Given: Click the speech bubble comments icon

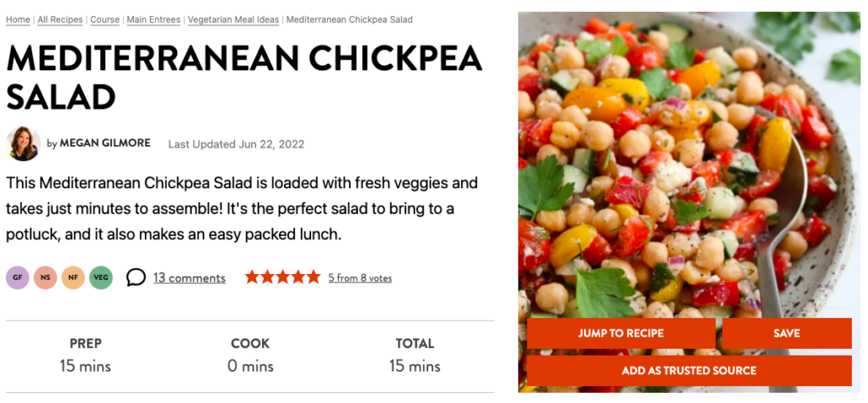Looking at the screenshot, I should [x=136, y=277].
